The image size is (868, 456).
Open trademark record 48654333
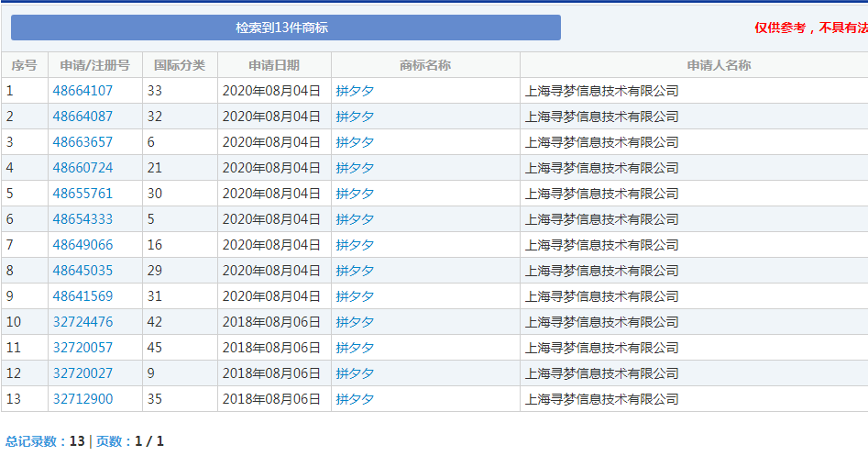(x=82, y=219)
